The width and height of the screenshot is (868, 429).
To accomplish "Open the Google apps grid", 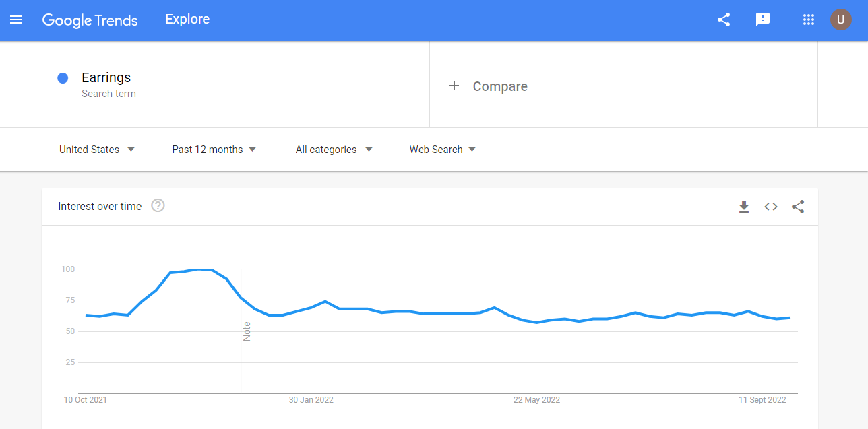I will tap(809, 20).
